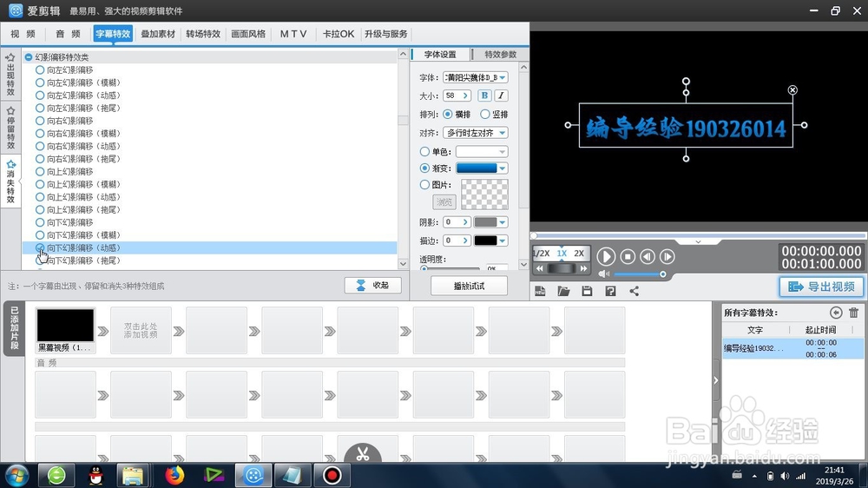Open the 叠加素材 tab
Image resolution: width=868 pixels, height=488 pixels.
158,34
